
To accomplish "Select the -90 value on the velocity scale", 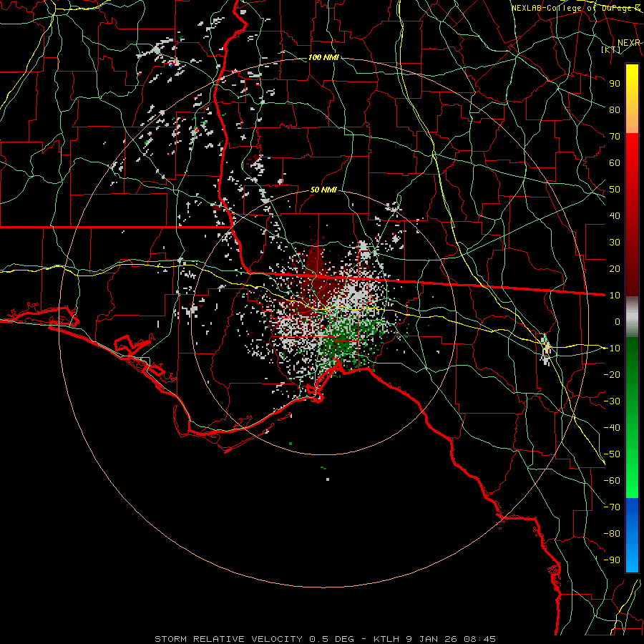I will pos(612,560).
